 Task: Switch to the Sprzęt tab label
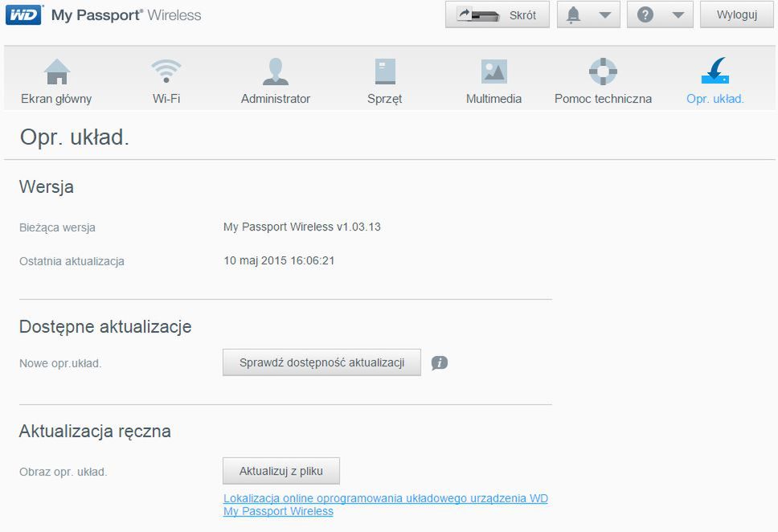coord(384,99)
